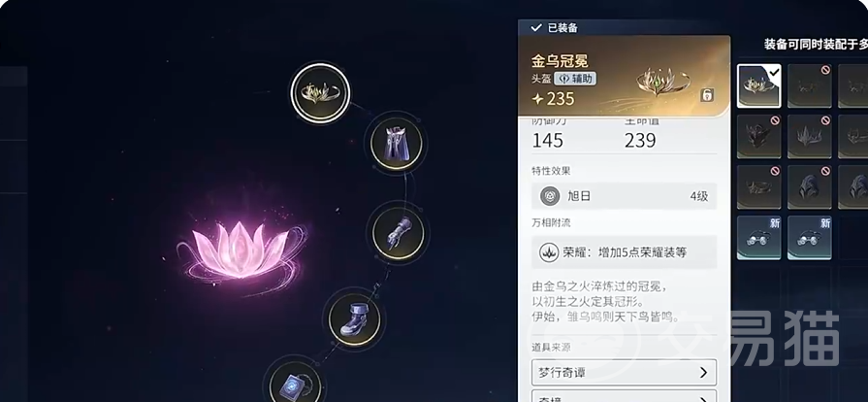
Task: Select the equipped golden crown thumbnail
Action: click(x=759, y=86)
